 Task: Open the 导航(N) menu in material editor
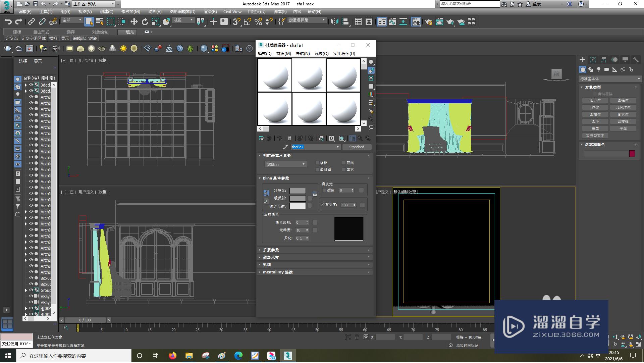(303, 53)
